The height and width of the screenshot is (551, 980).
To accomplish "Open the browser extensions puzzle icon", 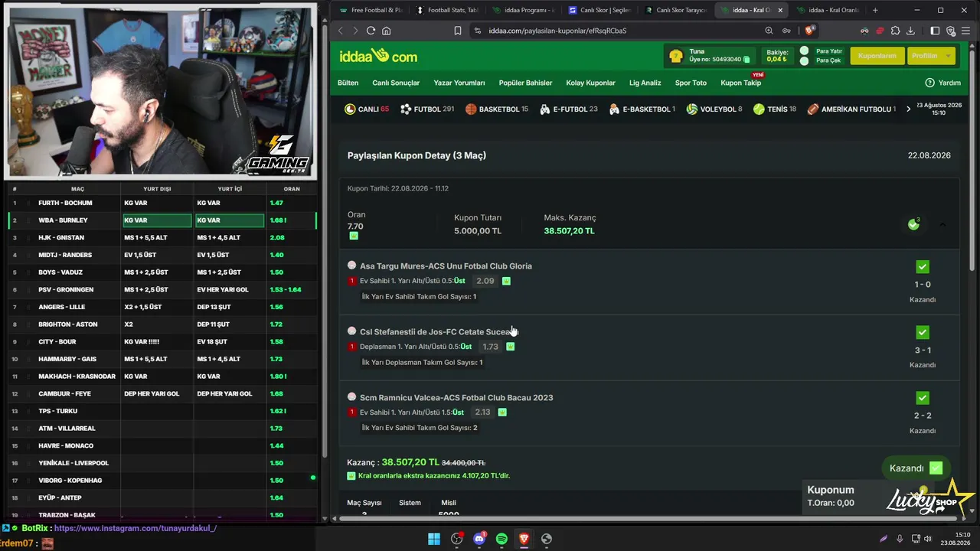I will (895, 31).
